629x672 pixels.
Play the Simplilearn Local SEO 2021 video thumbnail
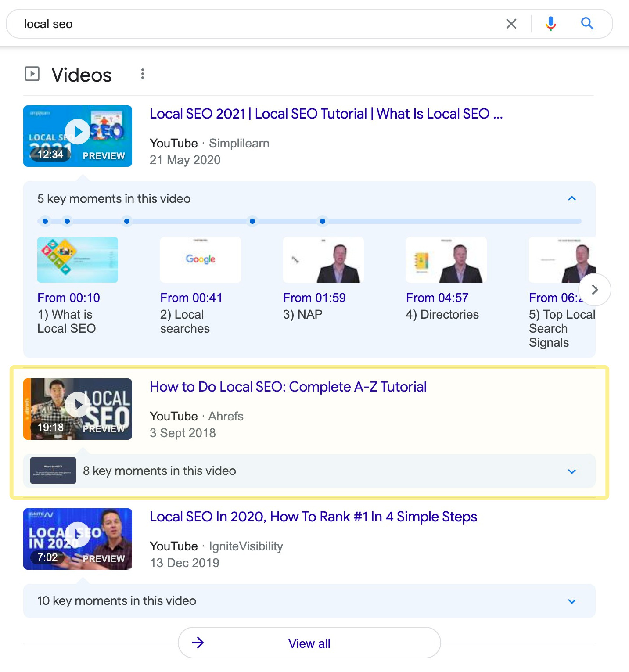pos(78,136)
